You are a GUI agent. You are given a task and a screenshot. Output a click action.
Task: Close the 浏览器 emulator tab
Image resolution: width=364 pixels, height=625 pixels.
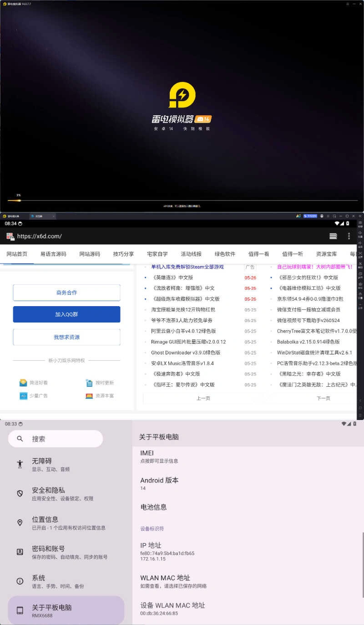point(53,216)
